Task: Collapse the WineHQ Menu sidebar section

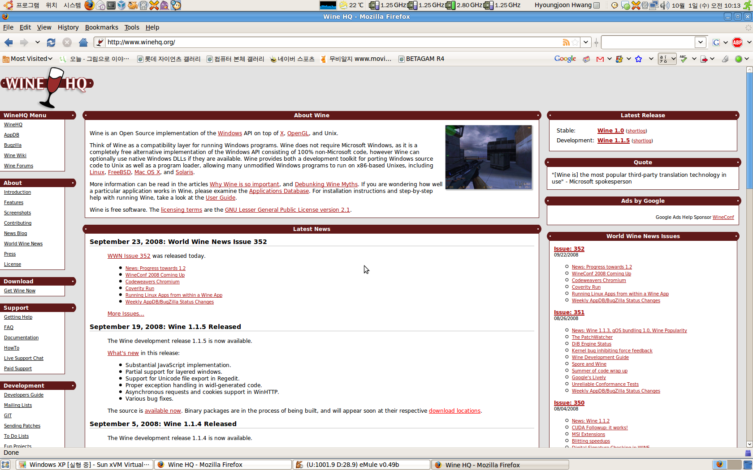Action: click(x=73, y=115)
